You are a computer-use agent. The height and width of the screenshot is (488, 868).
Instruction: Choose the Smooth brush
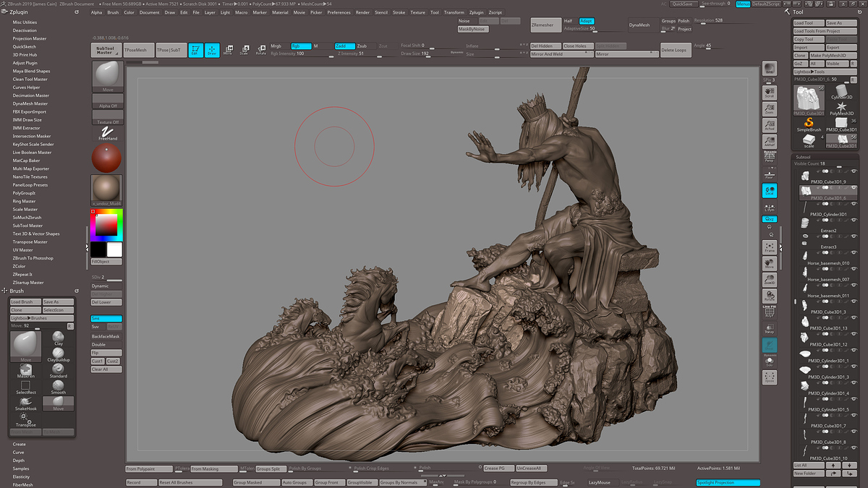point(59,387)
